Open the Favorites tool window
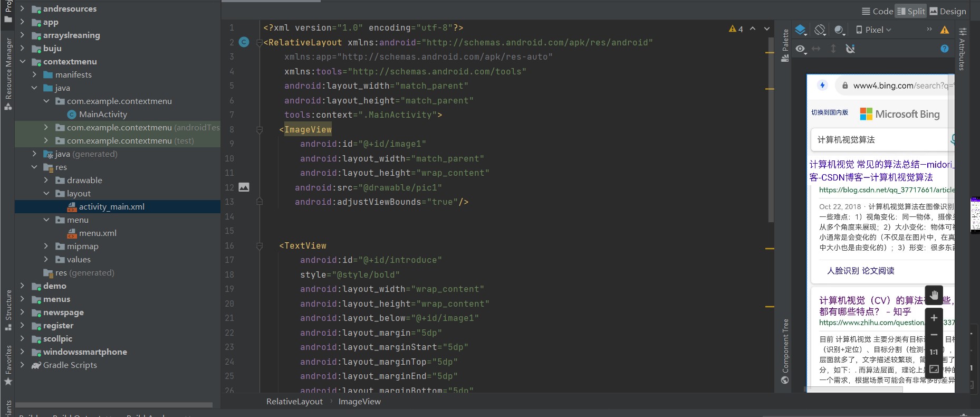The height and width of the screenshot is (417, 980). click(8, 365)
